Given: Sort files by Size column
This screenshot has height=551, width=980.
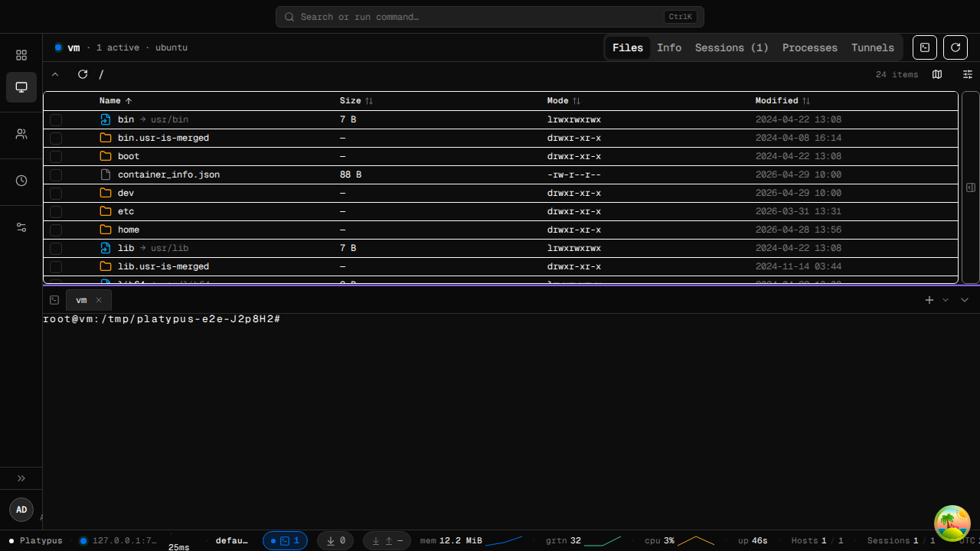Looking at the screenshot, I should pyautogui.click(x=356, y=101).
